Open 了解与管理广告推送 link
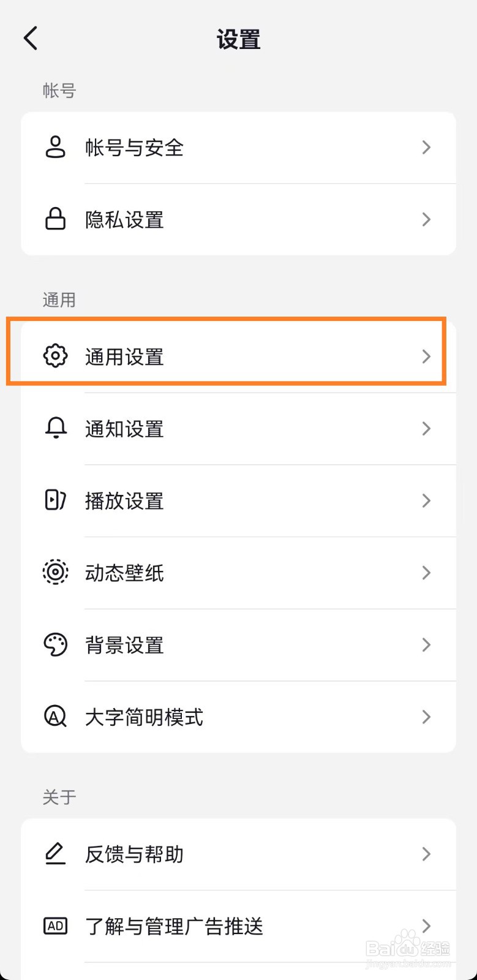The height and width of the screenshot is (980, 477). pyautogui.click(x=174, y=926)
